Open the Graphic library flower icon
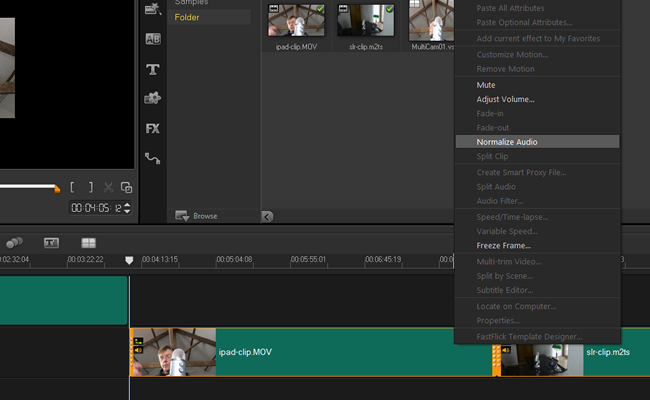 coord(153,98)
